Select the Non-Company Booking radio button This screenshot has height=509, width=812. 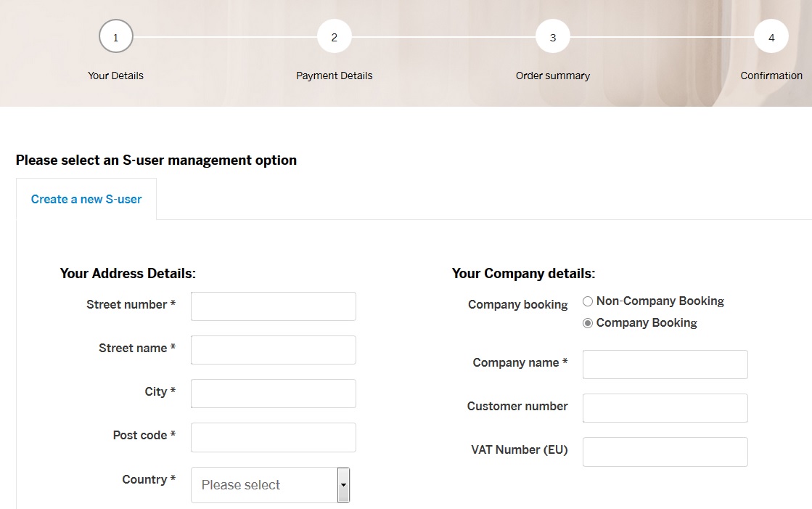[588, 301]
